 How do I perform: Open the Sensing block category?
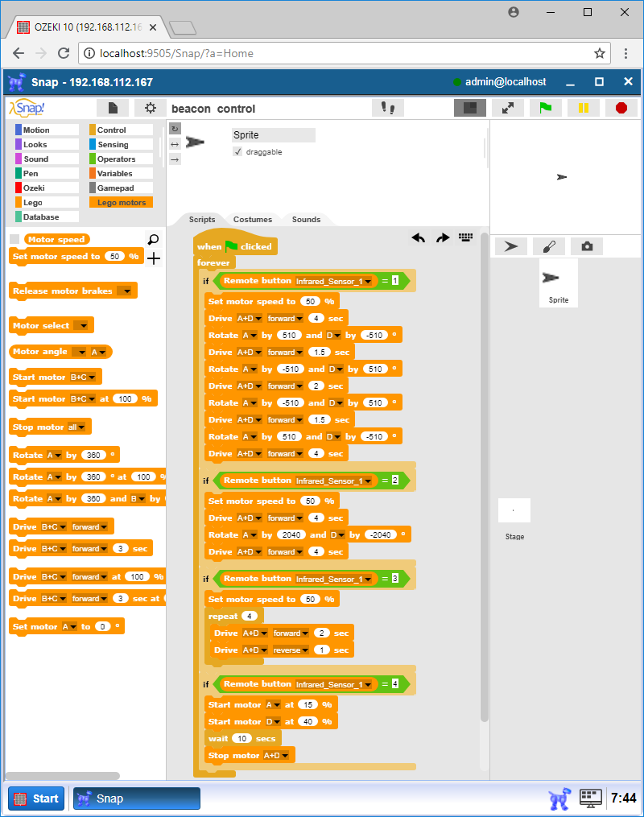[121, 144]
